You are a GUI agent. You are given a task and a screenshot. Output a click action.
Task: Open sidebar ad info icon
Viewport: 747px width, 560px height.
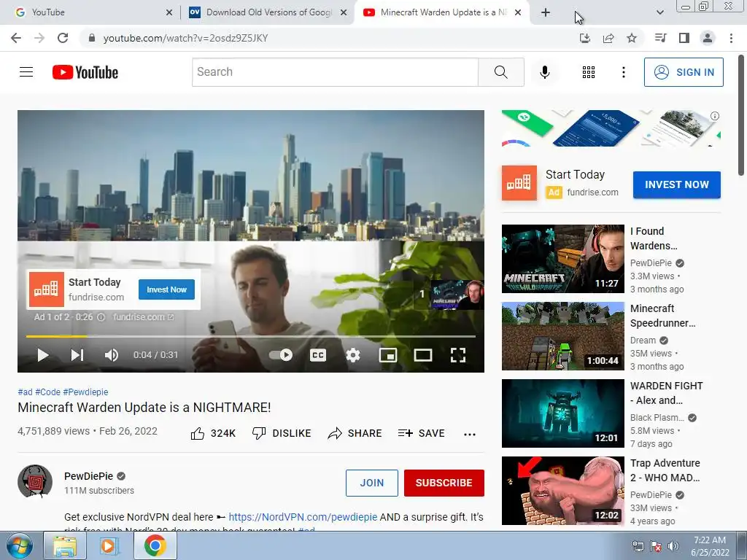coord(715,116)
